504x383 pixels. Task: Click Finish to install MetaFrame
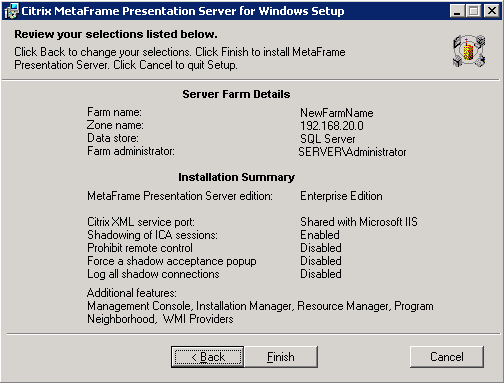point(281,357)
